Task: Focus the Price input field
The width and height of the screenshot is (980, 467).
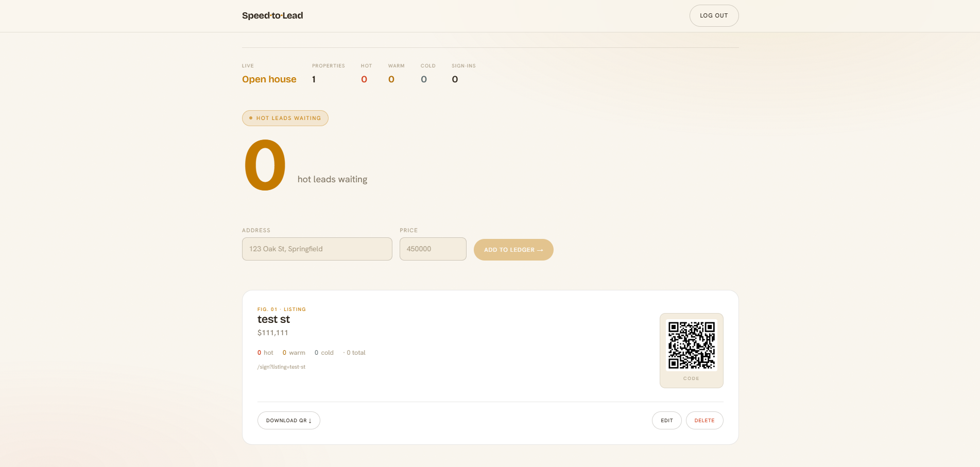Action: point(433,249)
